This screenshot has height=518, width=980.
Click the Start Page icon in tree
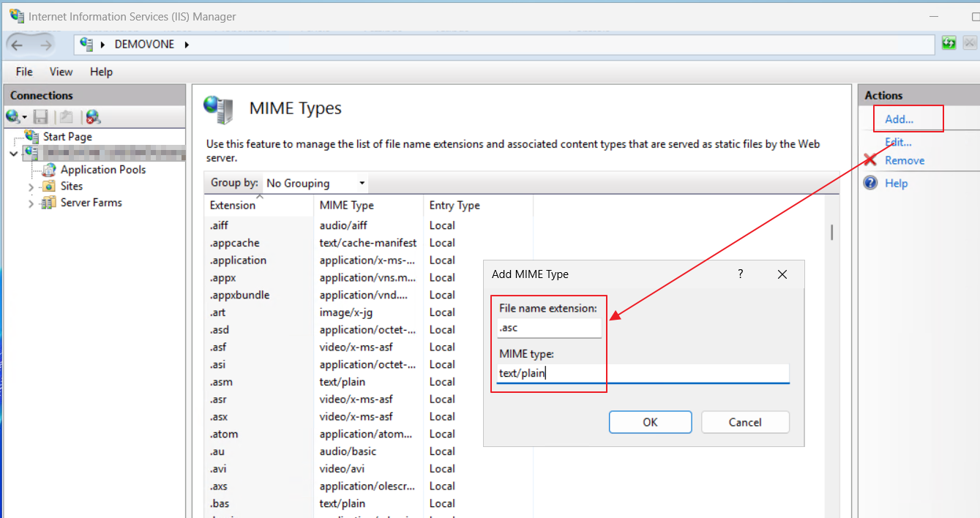[x=31, y=136]
